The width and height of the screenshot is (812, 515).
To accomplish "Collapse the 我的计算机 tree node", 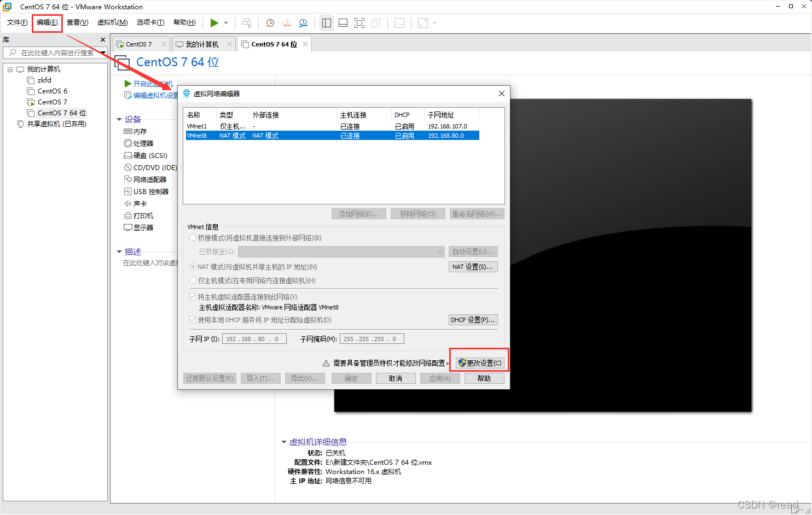I will [10, 69].
